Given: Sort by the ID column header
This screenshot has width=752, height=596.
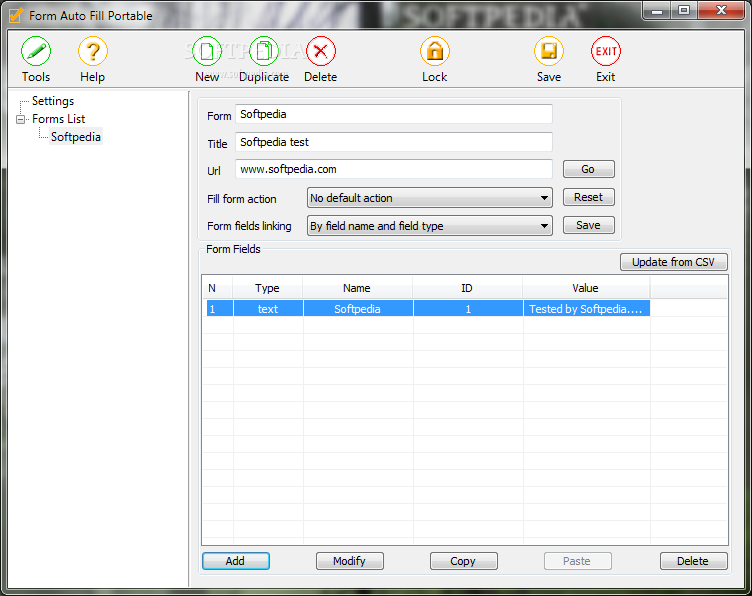Looking at the screenshot, I should coord(468,288).
